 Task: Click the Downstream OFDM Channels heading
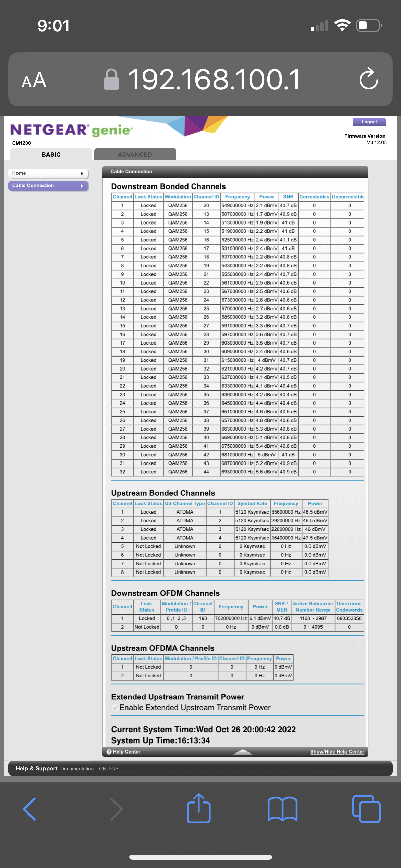[166, 593]
